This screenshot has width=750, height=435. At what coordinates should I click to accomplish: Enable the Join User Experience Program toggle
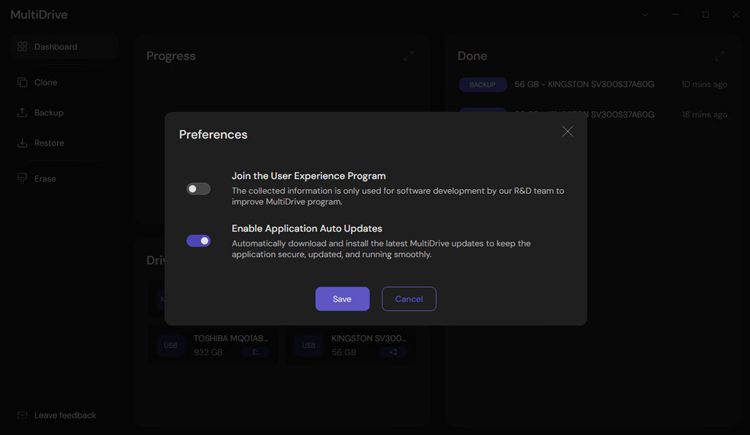(198, 189)
